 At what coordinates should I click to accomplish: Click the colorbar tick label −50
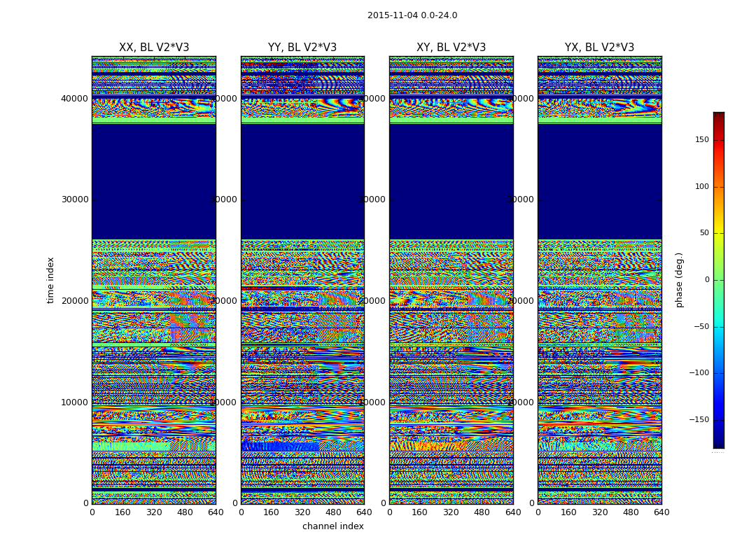coord(701,326)
